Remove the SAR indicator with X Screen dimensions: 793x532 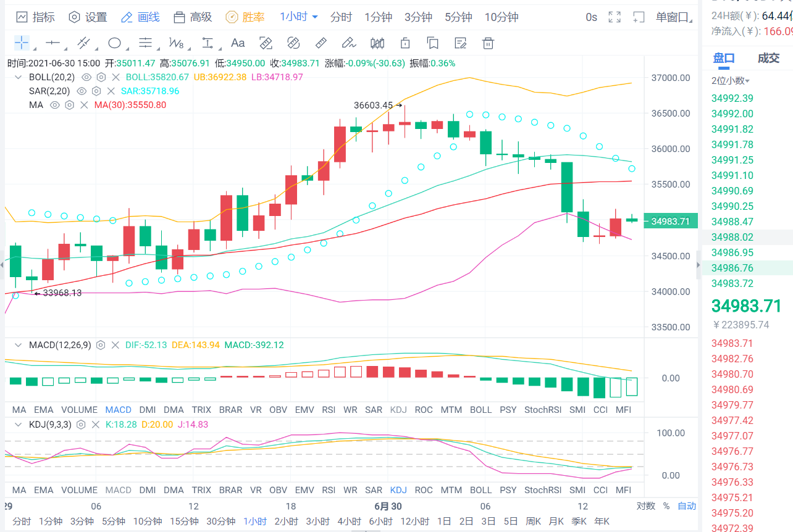coord(111,91)
